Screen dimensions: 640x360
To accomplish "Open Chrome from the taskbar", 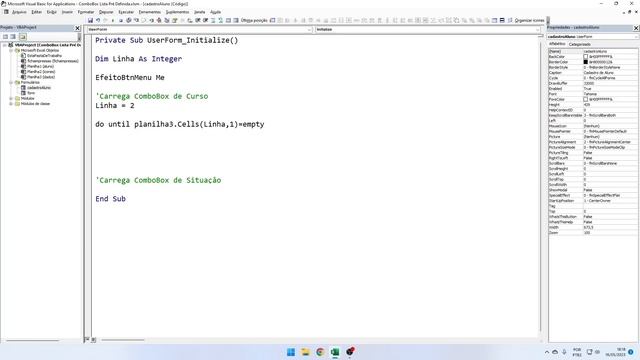I will (x=320, y=352).
